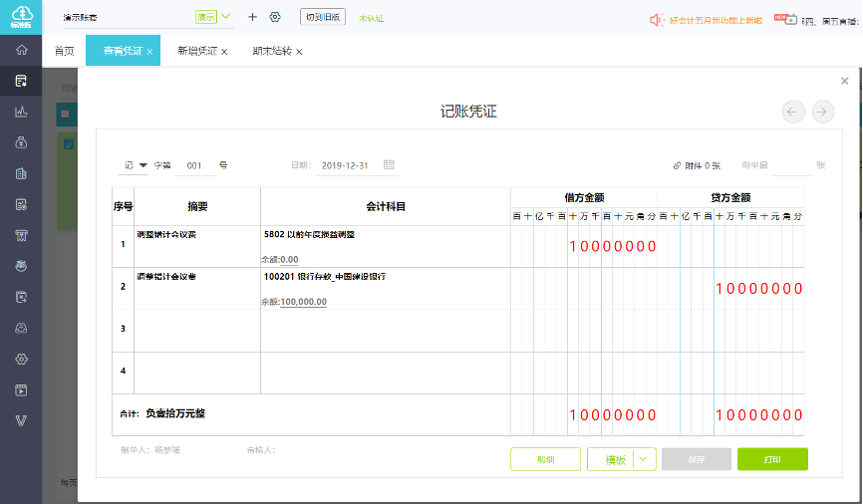This screenshot has height=504, width=863.
Task: Click the home icon in the sidebar
Action: 21,50
